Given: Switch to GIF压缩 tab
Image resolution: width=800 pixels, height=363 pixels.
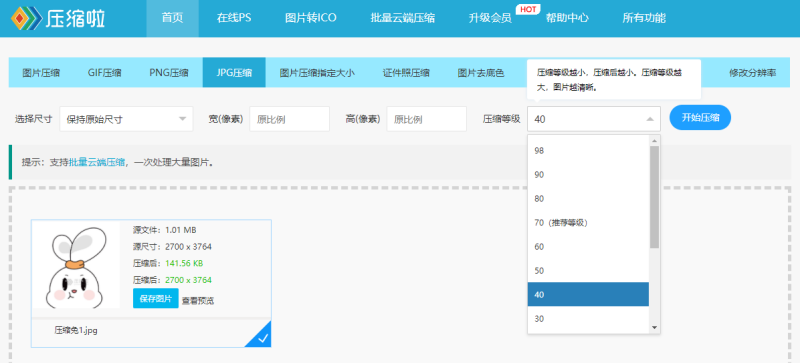Looking at the screenshot, I should coord(104,72).
